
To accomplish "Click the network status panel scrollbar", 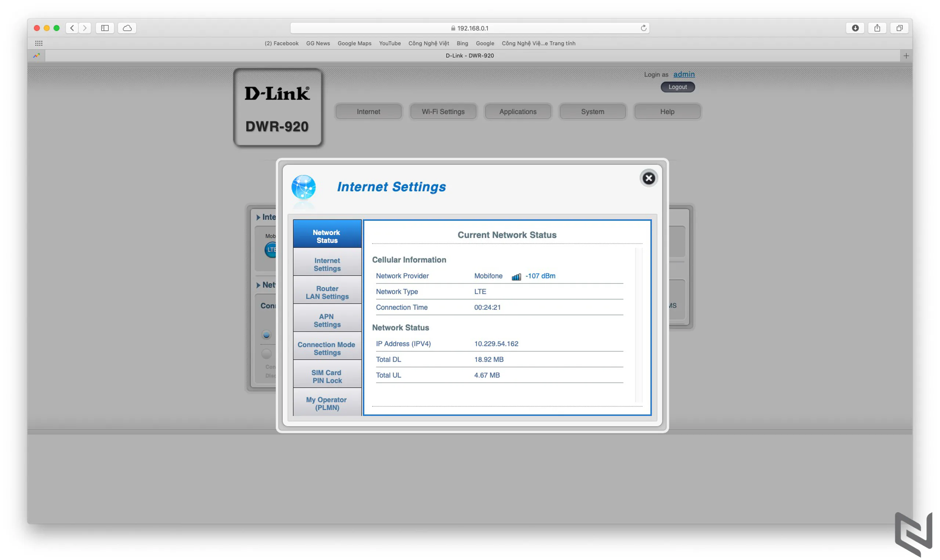I will click(x=638, y=325).
